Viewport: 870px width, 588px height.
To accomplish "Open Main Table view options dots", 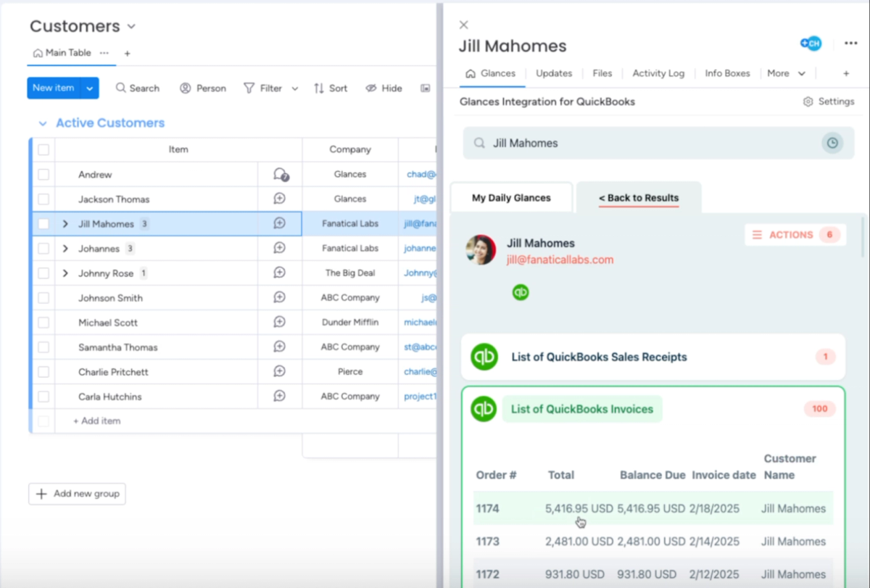I will pos(104,53).
